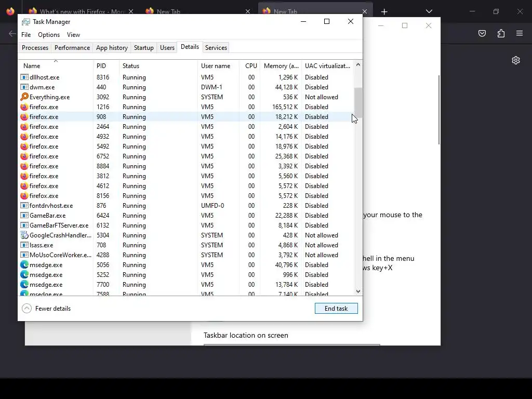Click memory value 165,512 K
Screen dimensions: 532x399
pyautogui.click(x=285, y=107)
